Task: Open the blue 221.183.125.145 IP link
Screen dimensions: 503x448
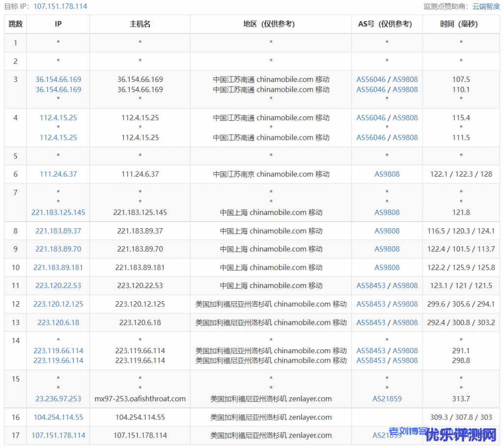Action: point(58,212)
